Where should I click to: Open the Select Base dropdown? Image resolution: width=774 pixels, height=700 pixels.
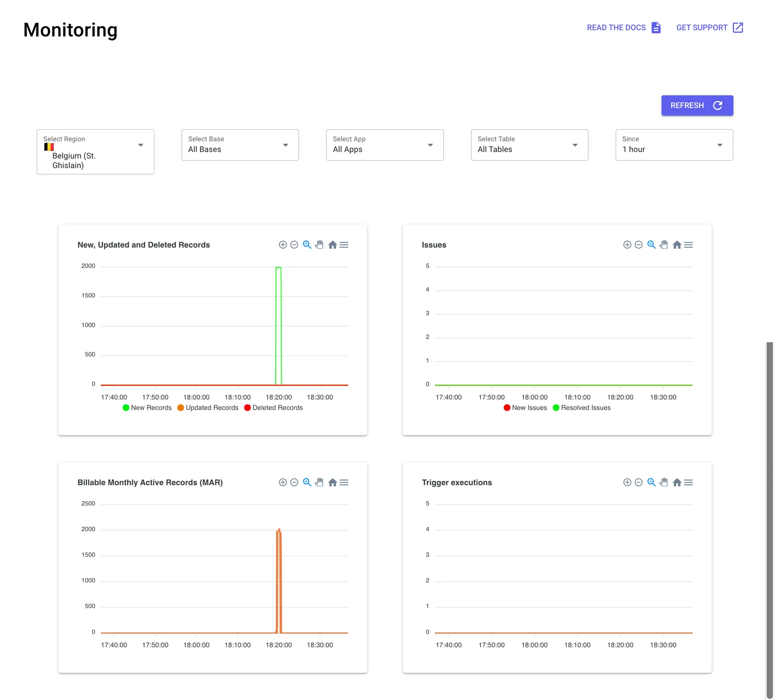coord(240,145)
